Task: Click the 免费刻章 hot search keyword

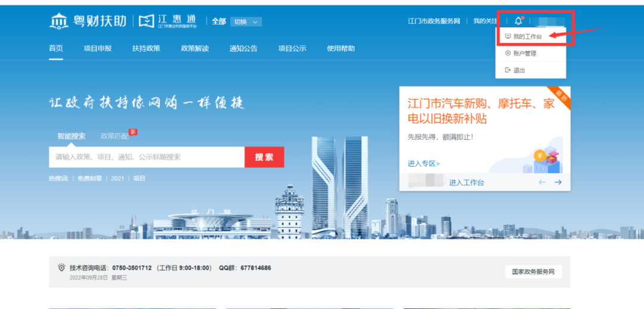Action: (90, 178)
